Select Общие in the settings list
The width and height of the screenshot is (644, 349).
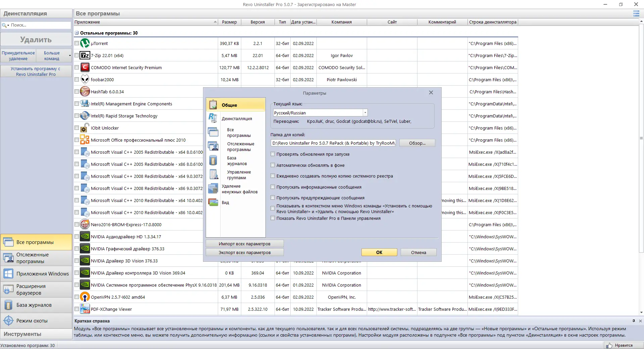(236, 105)
